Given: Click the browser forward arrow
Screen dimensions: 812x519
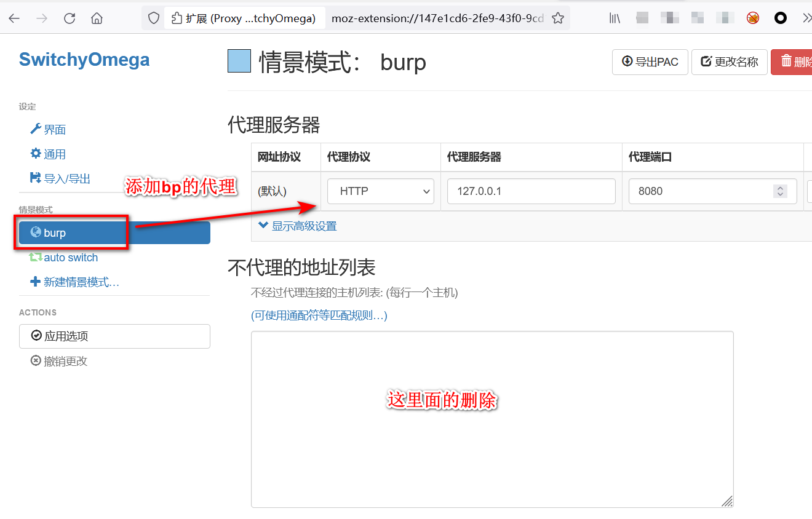Looking at the screenshot, I should click(42, 18).
